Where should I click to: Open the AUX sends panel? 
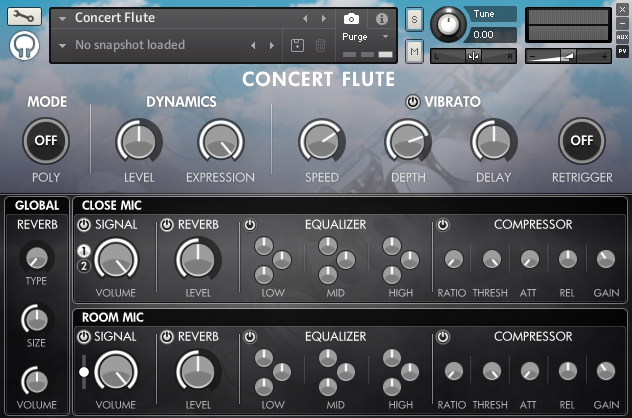coord(622,37)
